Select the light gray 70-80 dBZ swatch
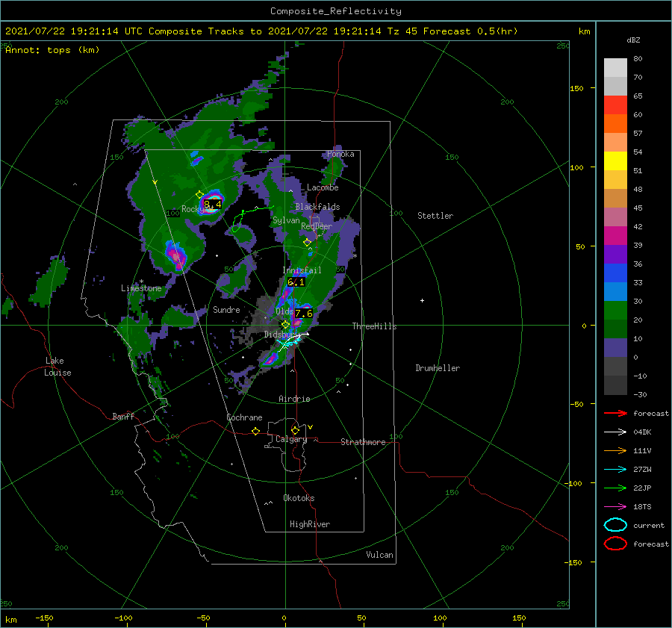 click(615, 68)
